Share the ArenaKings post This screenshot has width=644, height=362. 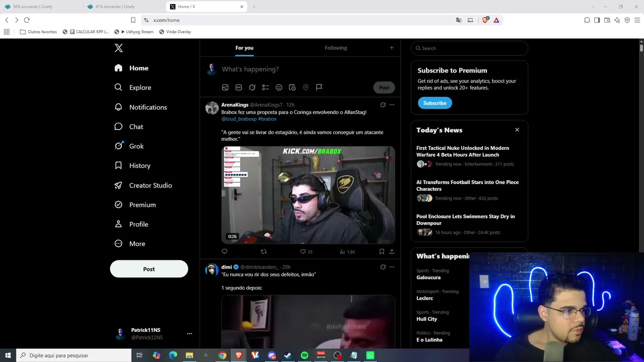392,251
